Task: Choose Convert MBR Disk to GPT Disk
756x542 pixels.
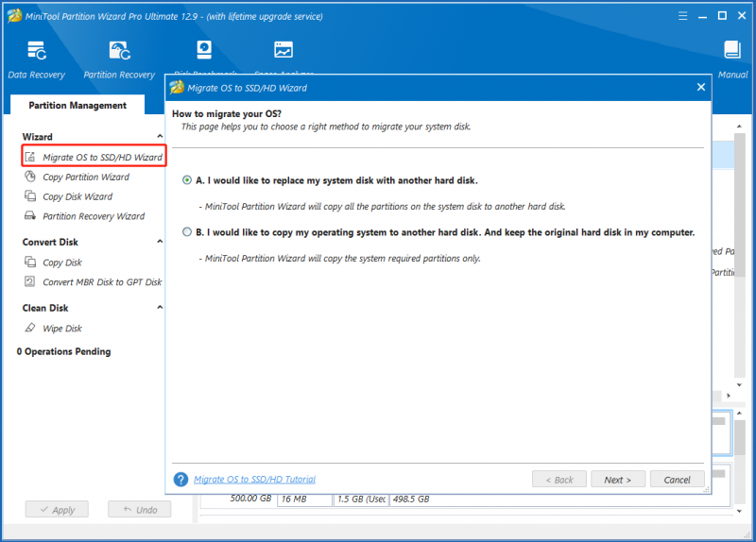Action: point(102,281)
